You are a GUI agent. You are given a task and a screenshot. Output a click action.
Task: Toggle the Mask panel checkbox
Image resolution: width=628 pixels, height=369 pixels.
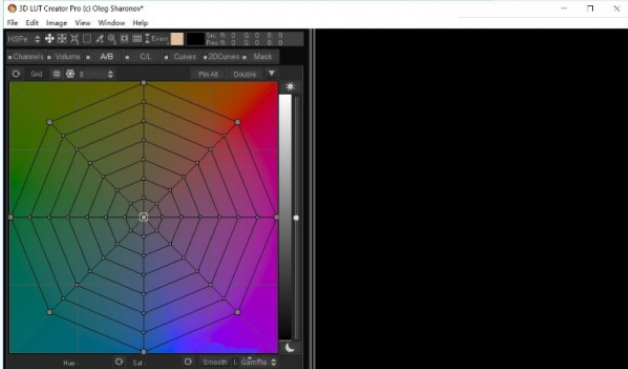(x=244, y=57)
